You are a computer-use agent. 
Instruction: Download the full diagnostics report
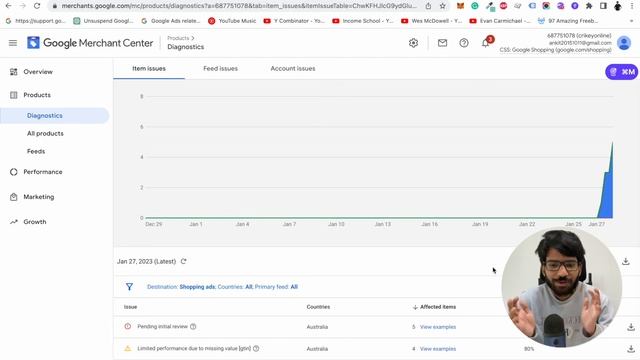point(625,261)
